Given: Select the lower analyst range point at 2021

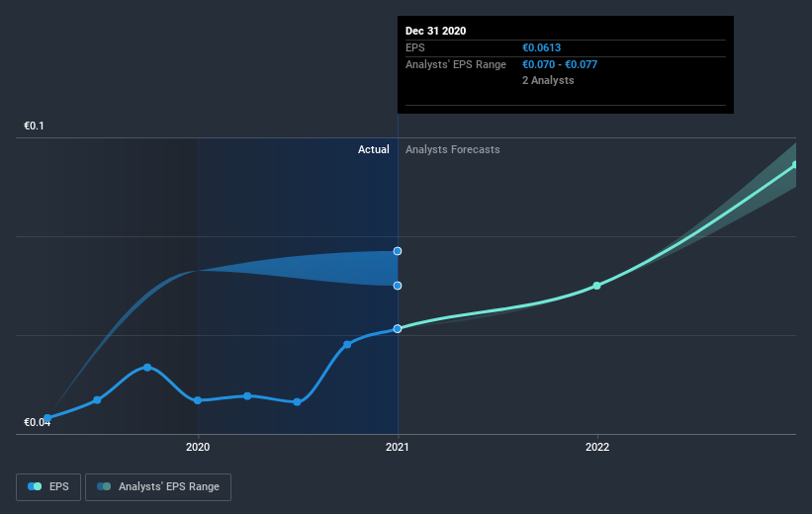Looking at the screenshot, I should coord(398,286).
